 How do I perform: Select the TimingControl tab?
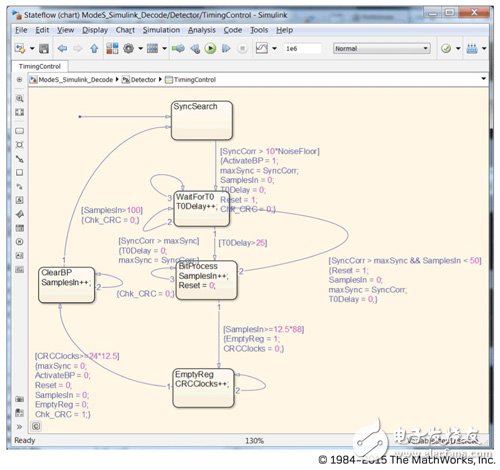point(40,66)
